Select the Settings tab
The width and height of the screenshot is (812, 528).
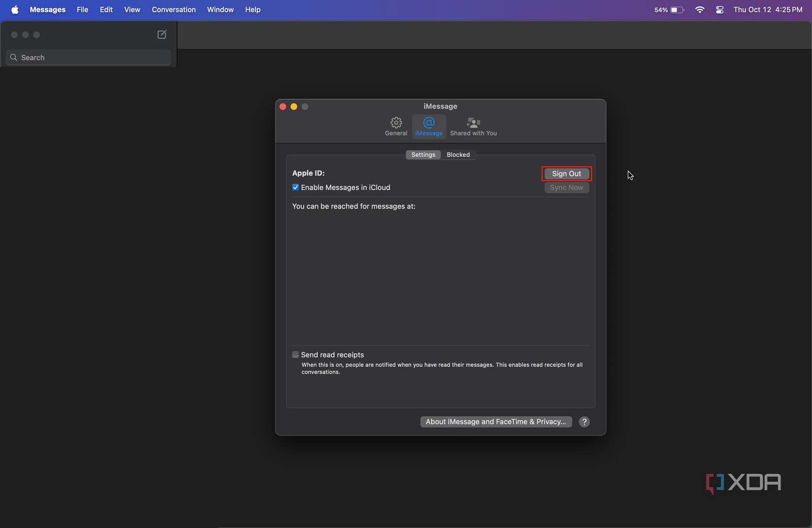(423, 155)
